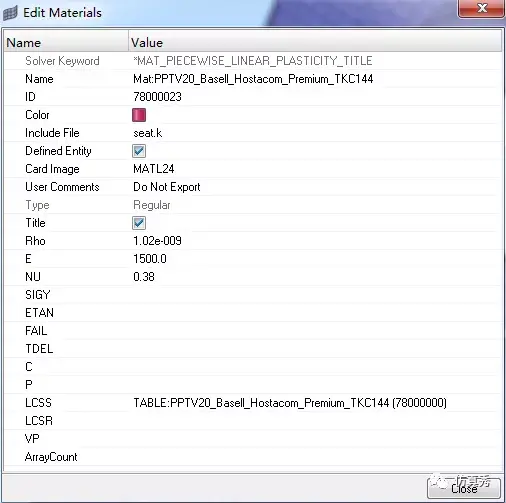Select the Type value Regular
Screen dimensions: 506x503
[152, 205]
